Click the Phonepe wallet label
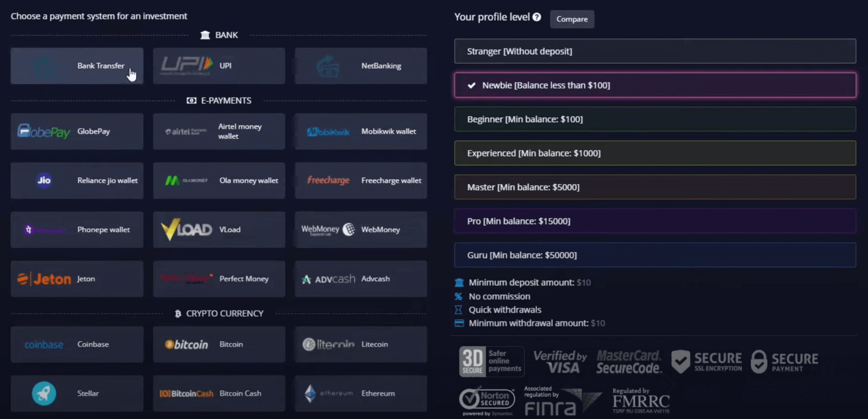This screenshot has width=868, height=419. click(x=104, y=230)
